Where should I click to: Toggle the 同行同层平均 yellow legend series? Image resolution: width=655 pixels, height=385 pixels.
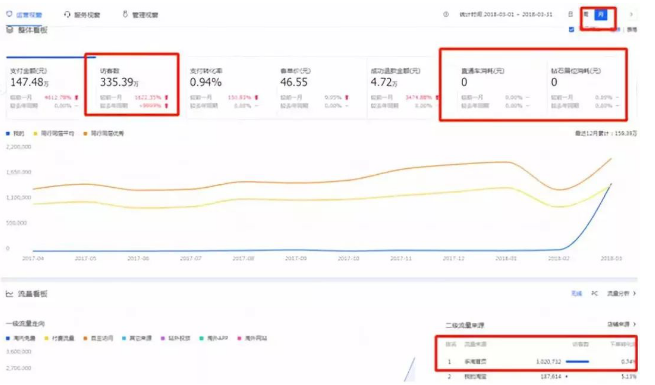click(x=54, y=134)
